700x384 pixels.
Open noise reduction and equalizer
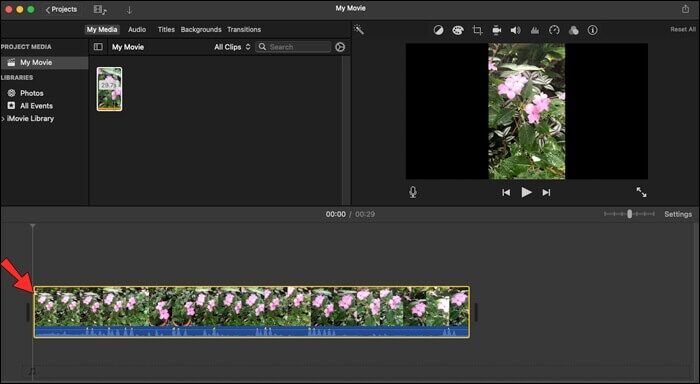(535, 30)
